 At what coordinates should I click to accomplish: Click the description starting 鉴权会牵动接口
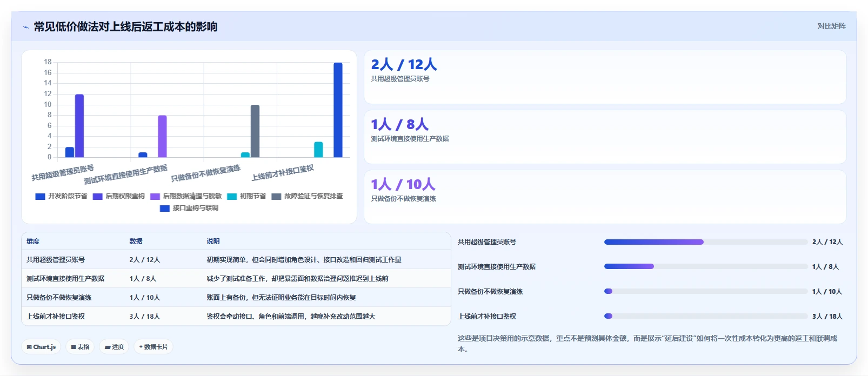(291, 317)
